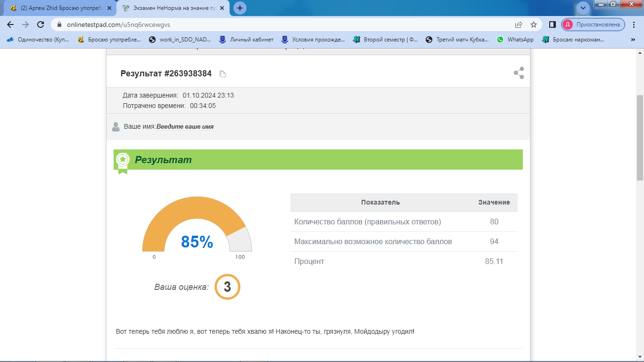Open tab search dropdown arrow
The height and width of the screenshot is (362, 644).
pos(583,8)
